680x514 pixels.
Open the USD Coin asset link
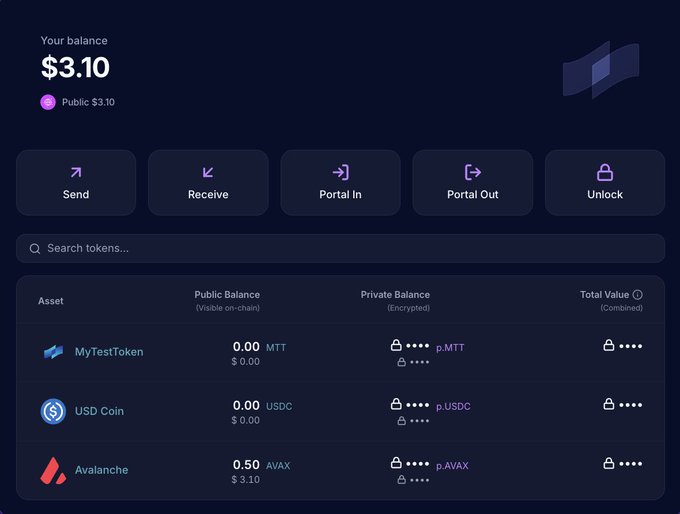click(x=99, y=411)
